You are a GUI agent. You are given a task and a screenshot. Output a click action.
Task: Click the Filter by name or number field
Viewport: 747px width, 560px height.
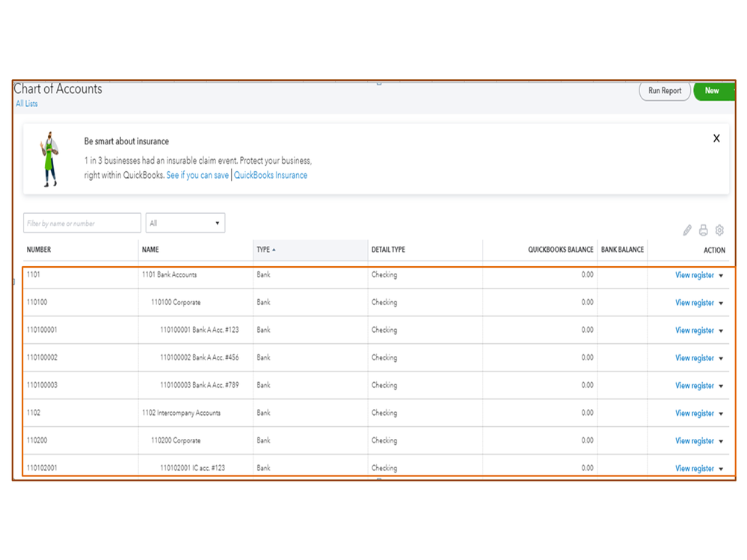[82, 223]
